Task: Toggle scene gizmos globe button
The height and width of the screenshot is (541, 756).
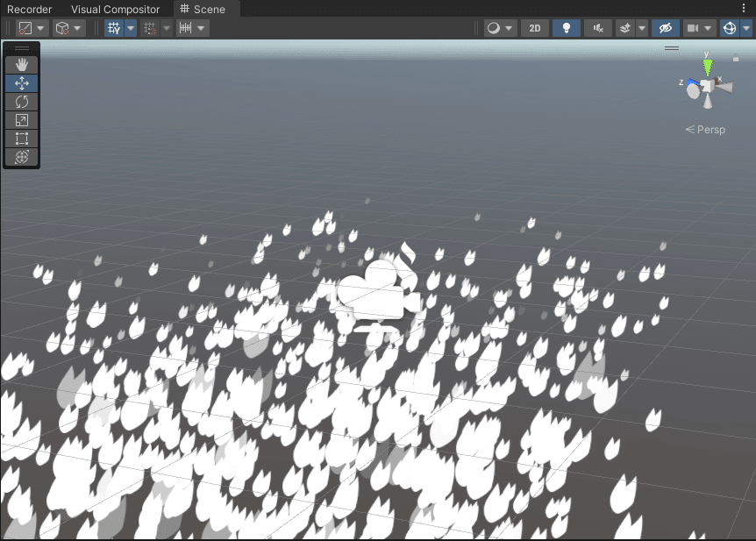Action: pyautogui.click(x=730, y=28)
